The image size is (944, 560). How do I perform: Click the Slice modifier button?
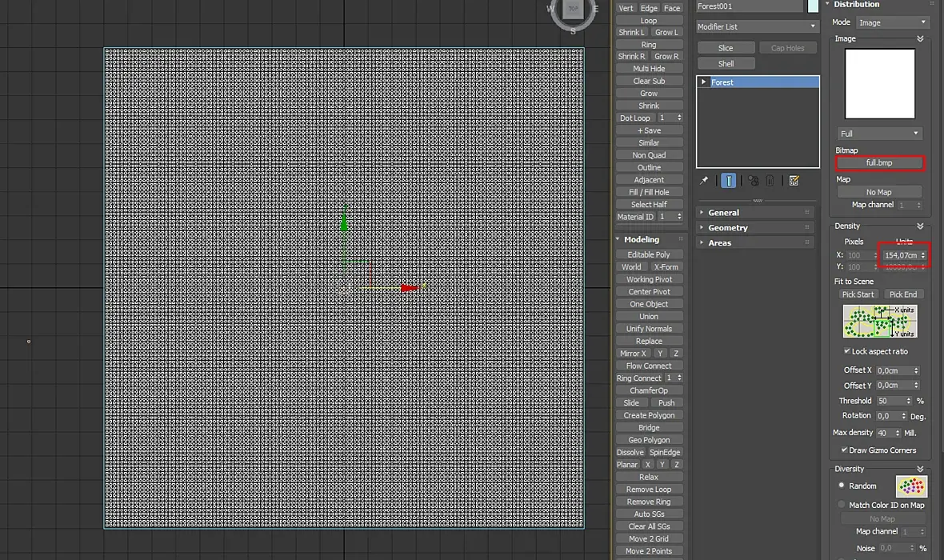click(726, 47)
